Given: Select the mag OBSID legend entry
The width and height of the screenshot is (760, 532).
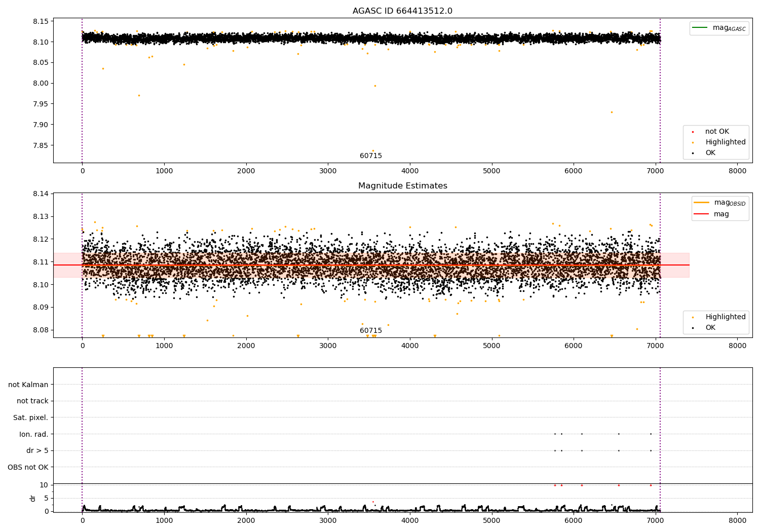Looking at the screenshot, I should 720,203.
